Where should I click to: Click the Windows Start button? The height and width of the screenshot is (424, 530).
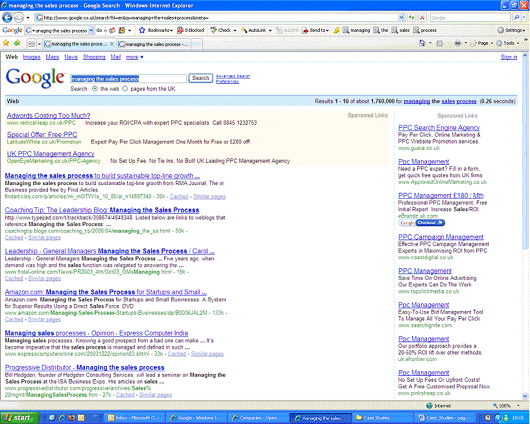(19, 418)
